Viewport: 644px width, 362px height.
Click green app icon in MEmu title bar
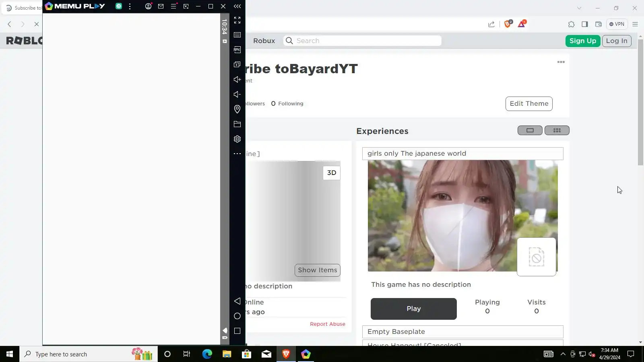point(119,6)
